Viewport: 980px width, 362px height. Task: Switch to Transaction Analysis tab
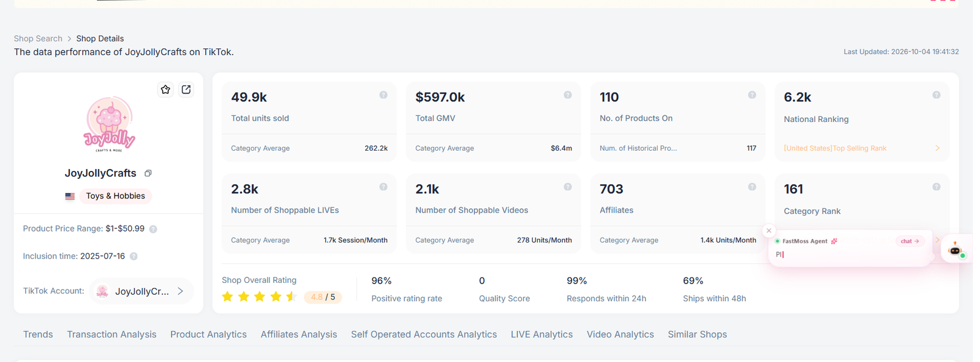[x=111, y=334]
